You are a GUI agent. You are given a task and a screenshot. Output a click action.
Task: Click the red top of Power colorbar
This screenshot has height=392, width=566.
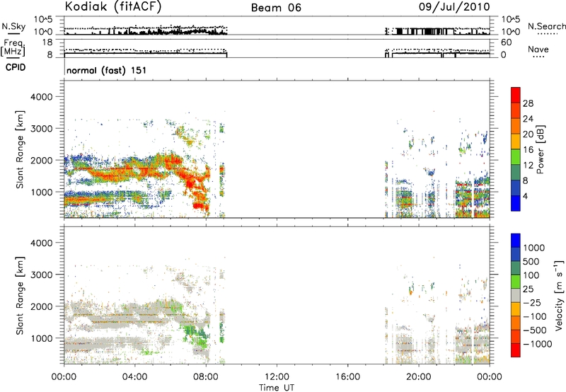click(x=516, y=95)
